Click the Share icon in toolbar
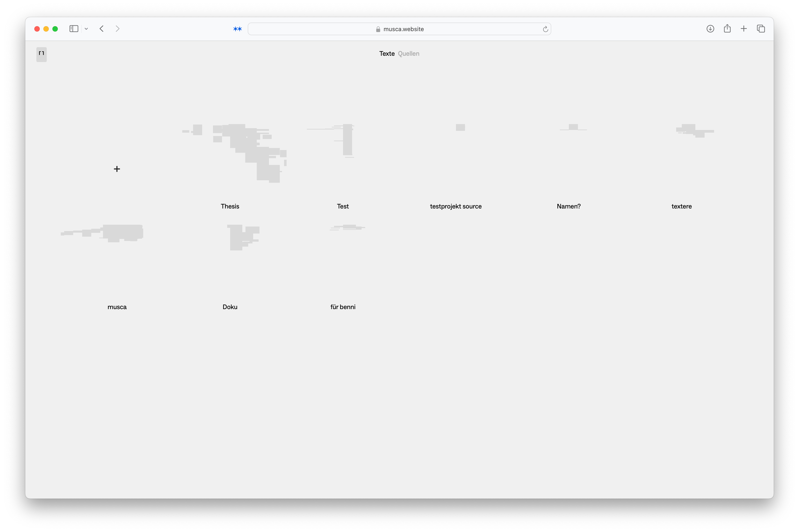Viewport: 799px width, 532px height. [727, 29]
